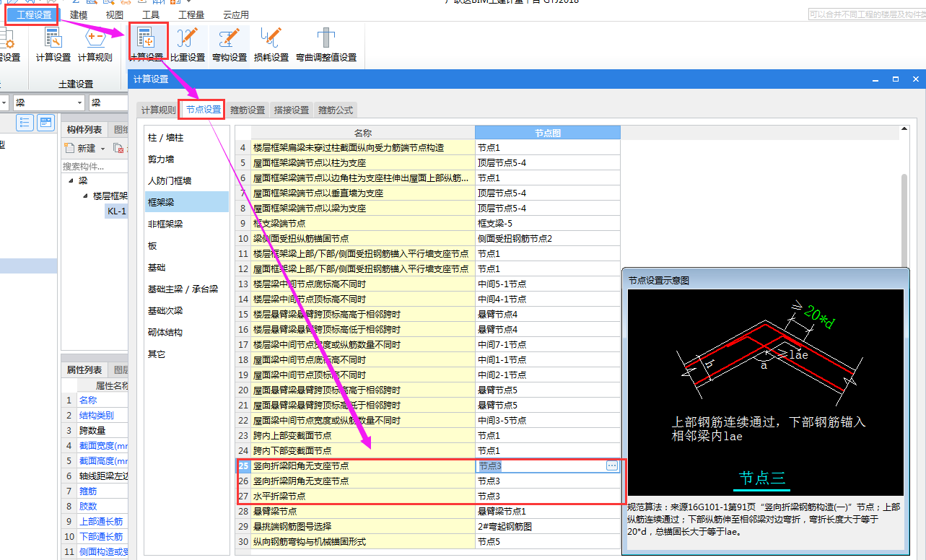
Task: Click 名称 link in property row 1
Action: 88,400
